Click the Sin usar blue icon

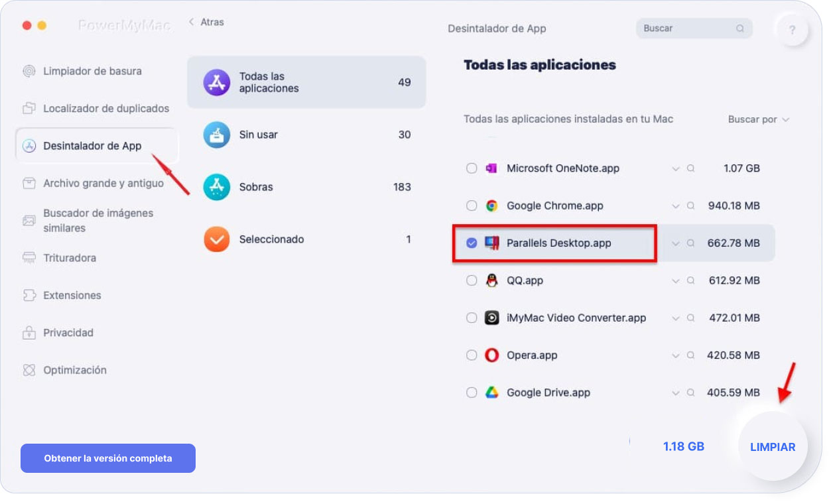point(216,135)
